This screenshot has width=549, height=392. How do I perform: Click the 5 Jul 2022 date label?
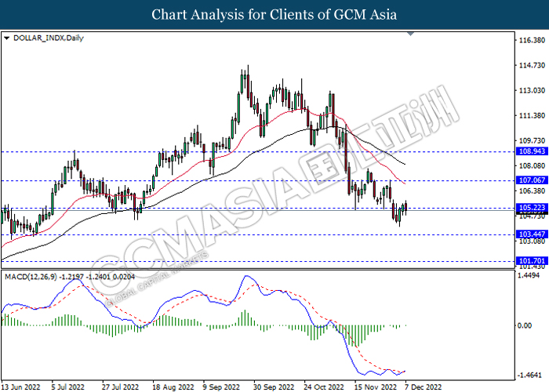(x=68, y=387)
